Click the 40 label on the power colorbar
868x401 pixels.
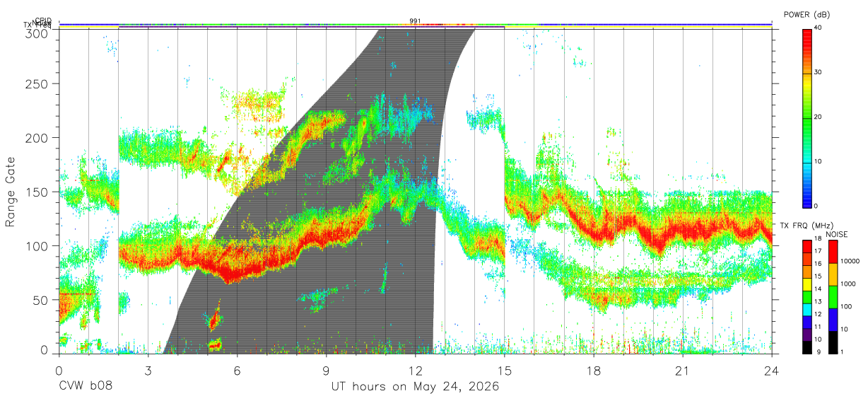click(817, 28)
